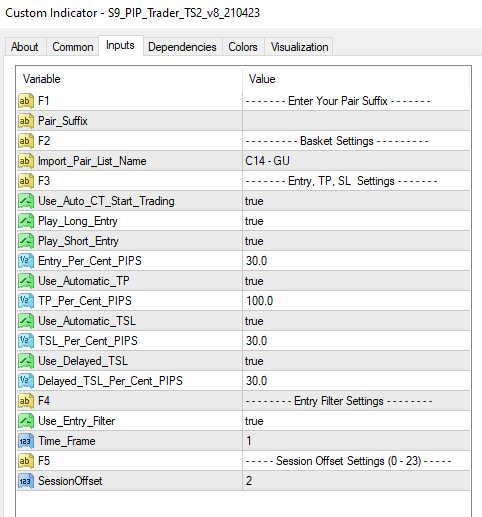Screen dimensions: 482x517
Task: Click the string icon beside Import_Pair_List_Name
Action: [x=26, y=161]
